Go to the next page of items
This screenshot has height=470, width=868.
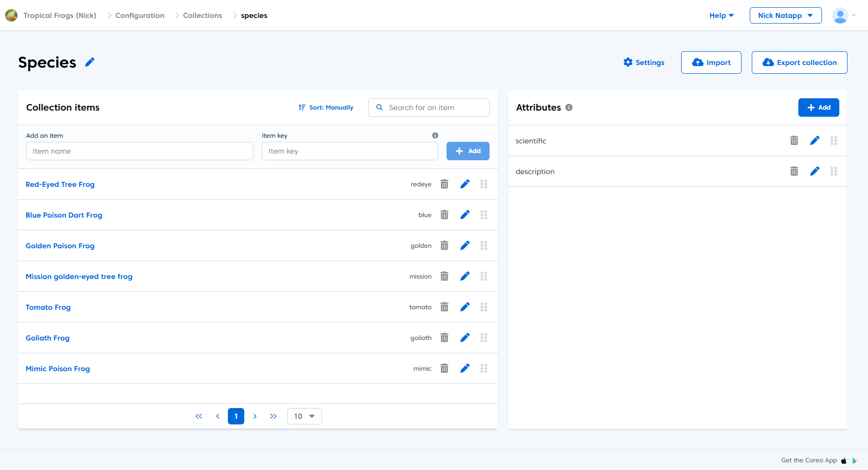255,416
